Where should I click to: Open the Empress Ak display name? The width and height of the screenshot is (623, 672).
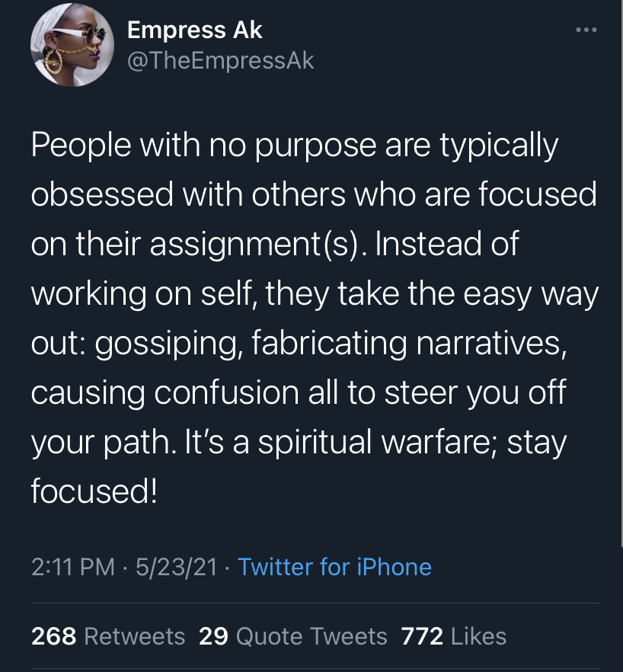[194, 30]
